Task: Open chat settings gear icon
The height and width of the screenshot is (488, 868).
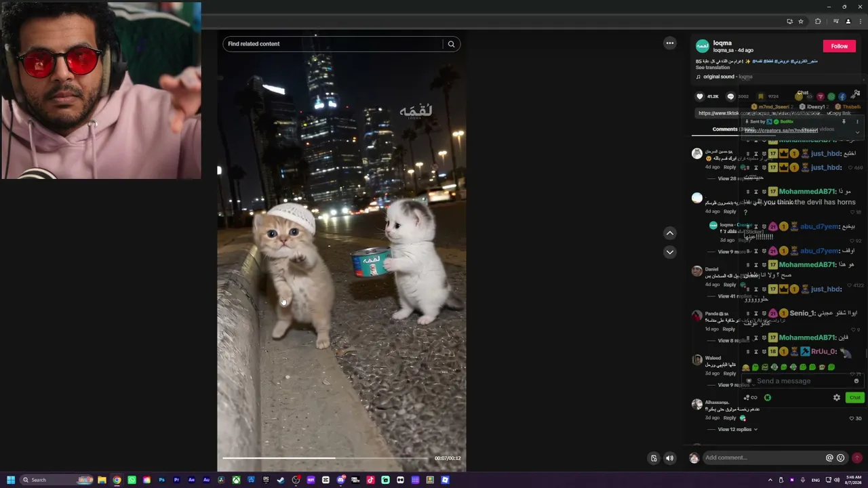Action: [x=837, y=398]
